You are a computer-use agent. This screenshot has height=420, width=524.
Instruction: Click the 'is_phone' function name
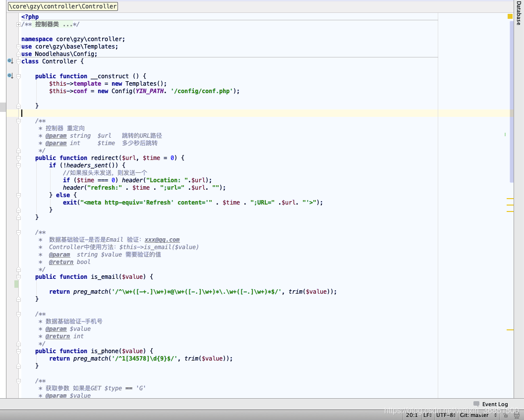point(105,351)
